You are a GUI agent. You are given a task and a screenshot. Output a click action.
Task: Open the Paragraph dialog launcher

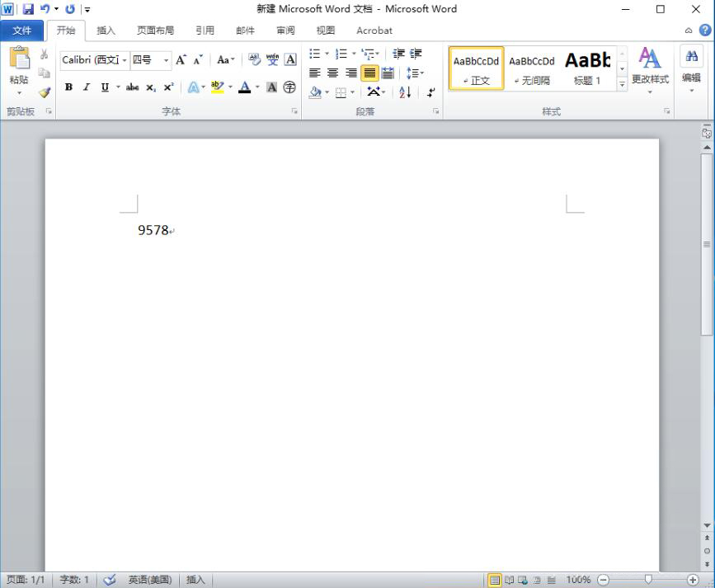(x=436, y=111)
